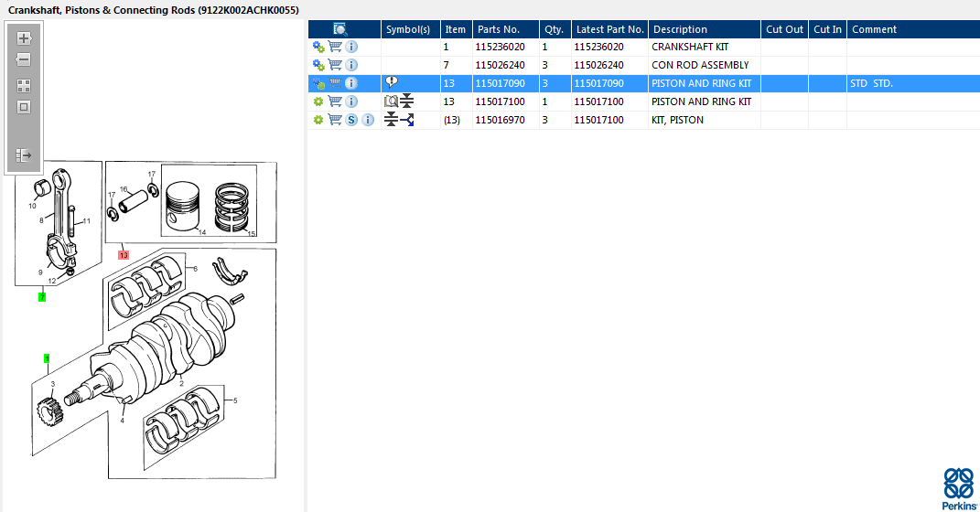This screenshot has width=980, height=512.
Task: Click the search icon in the table header
Action: 340,29
